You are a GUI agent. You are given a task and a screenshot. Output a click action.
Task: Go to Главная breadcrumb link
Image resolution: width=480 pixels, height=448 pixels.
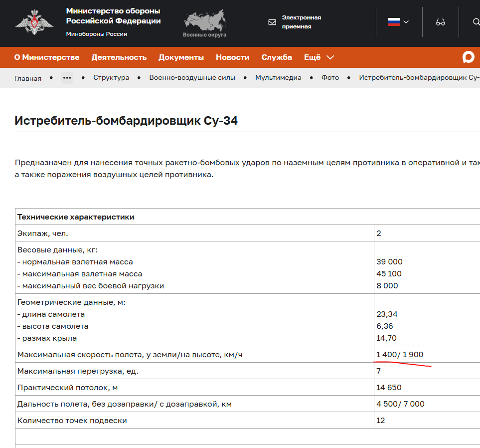(x=28, y=78)
